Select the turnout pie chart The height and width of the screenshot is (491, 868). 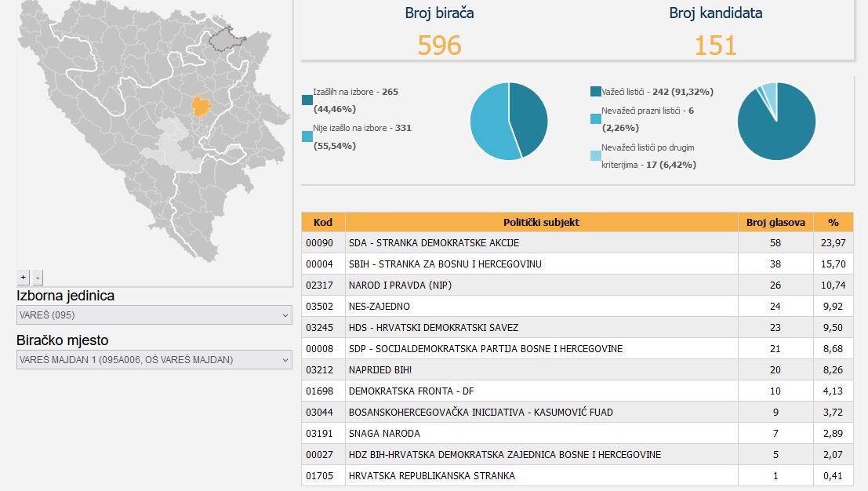pos(509,122)
